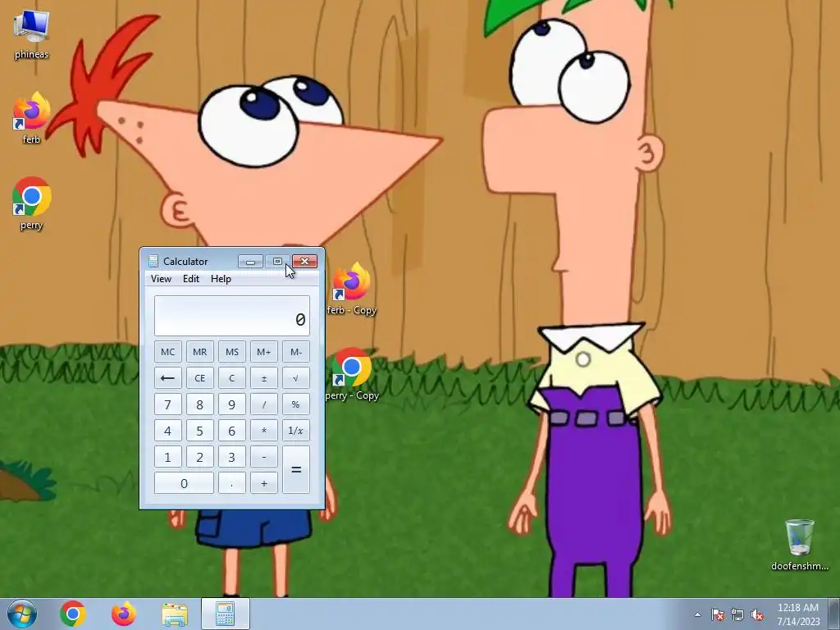Click the 3 digit button

tap(232, 457)
